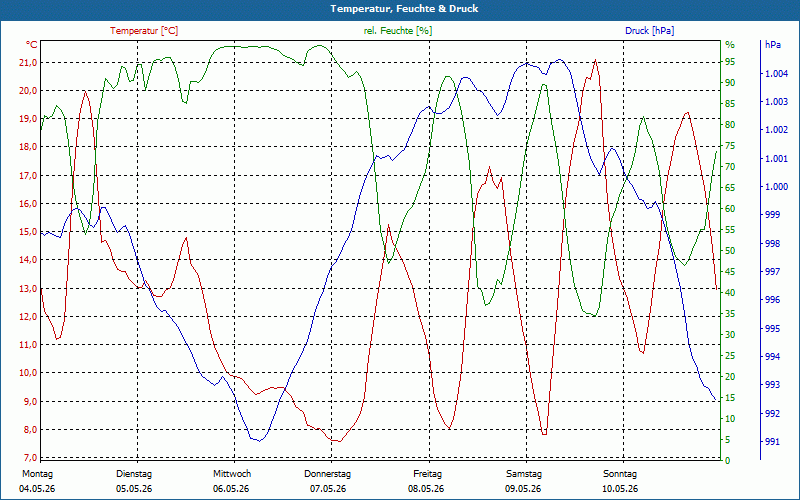Click the '35' humidity axis value
This screenshot has width=800, height=500.
tap(731, 314)
